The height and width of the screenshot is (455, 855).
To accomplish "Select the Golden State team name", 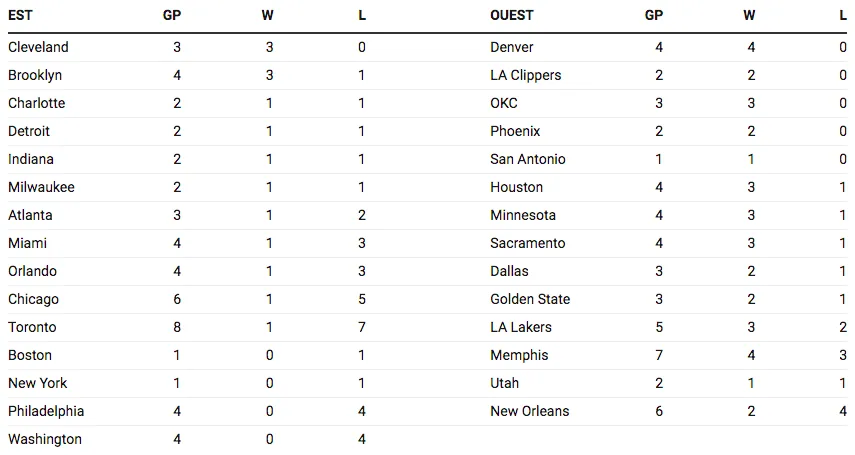I will [x=530, y=299].
